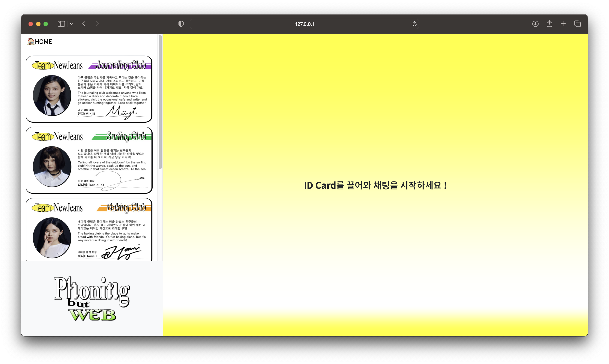This screenshot has width=609, height=364.
Task: Click the 다니엘(Danielle) name label
Action: (x=91, y=185)
